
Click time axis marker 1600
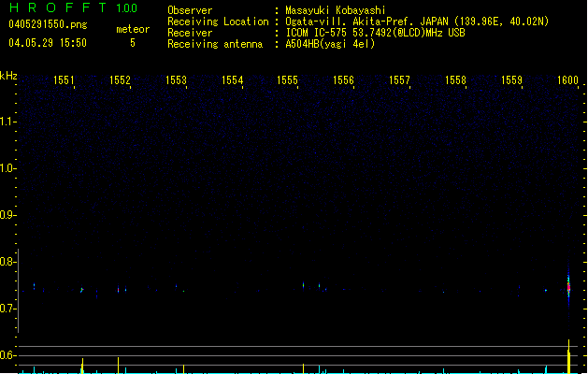tap(567, 79)
